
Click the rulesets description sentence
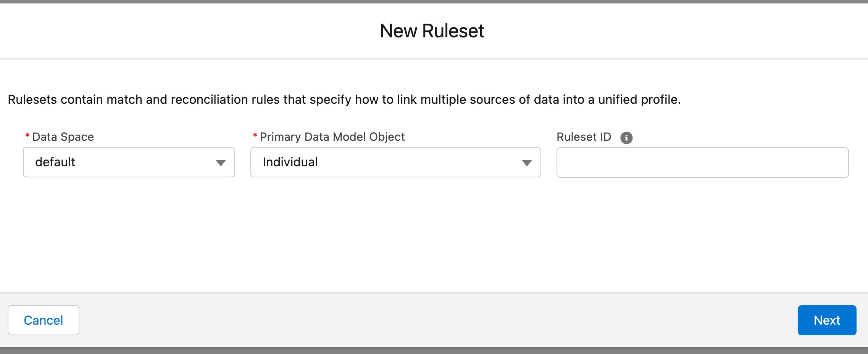tap(344, 100)
